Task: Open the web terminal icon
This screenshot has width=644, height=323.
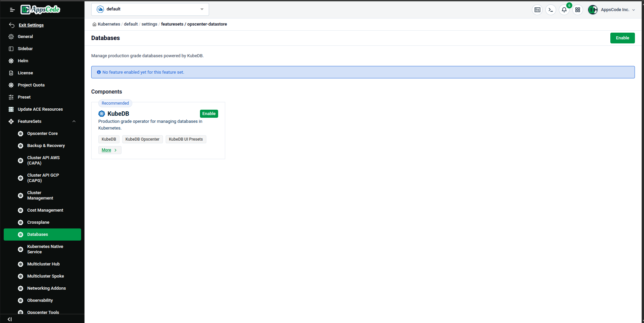Action: click(x=550, y=10)
